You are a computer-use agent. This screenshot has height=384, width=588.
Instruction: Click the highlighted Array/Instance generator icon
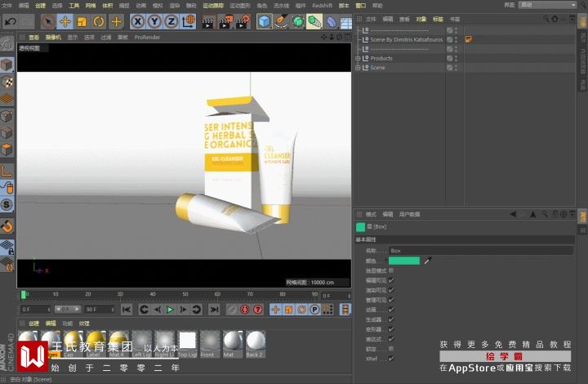pyautogui.click(x=314, y=22)
